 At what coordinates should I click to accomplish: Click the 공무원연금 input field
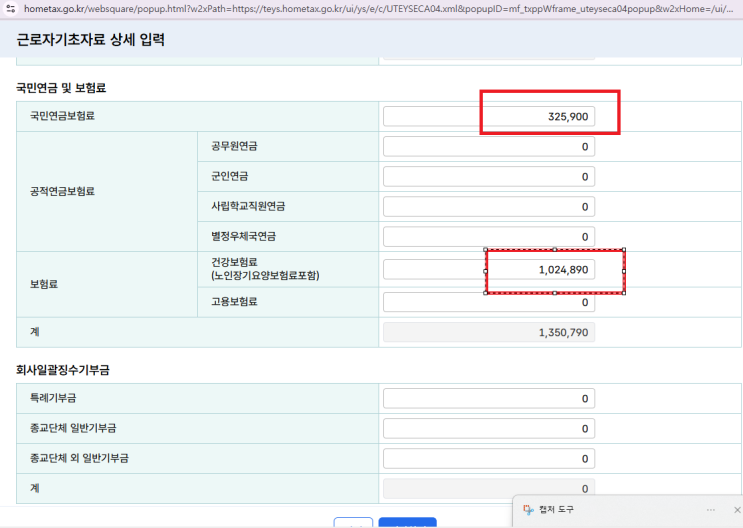coord(489,146)
